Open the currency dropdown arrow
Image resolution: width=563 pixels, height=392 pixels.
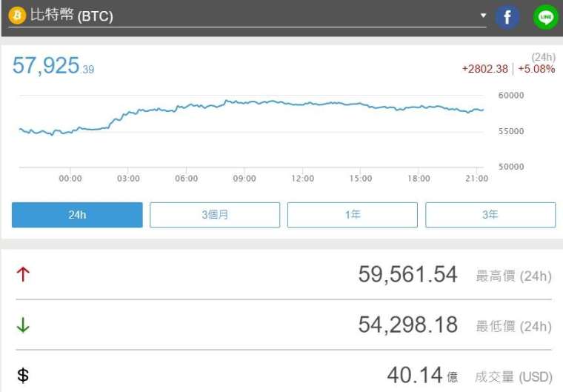[x=483, y=16]
